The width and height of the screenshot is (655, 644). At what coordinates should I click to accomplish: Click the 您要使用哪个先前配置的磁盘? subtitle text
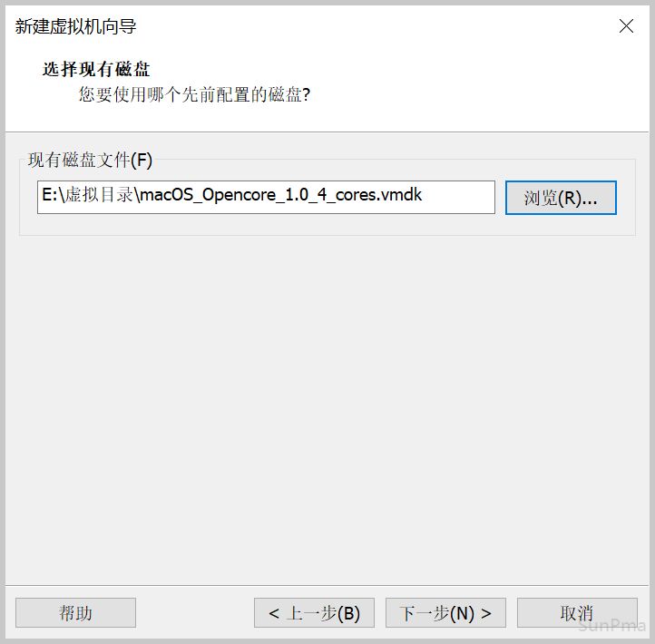click(195, 94)
